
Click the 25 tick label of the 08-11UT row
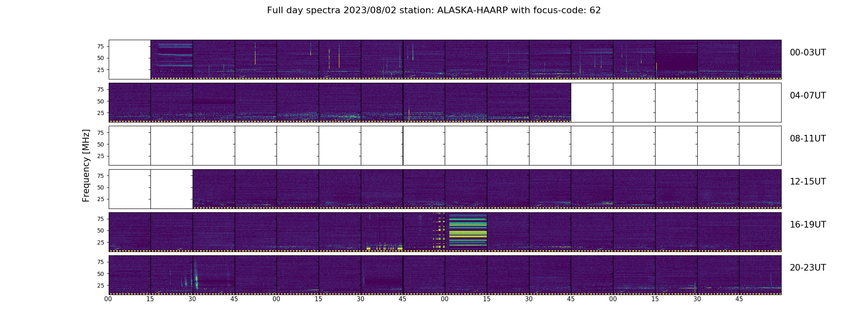click(x=100, y=156)
